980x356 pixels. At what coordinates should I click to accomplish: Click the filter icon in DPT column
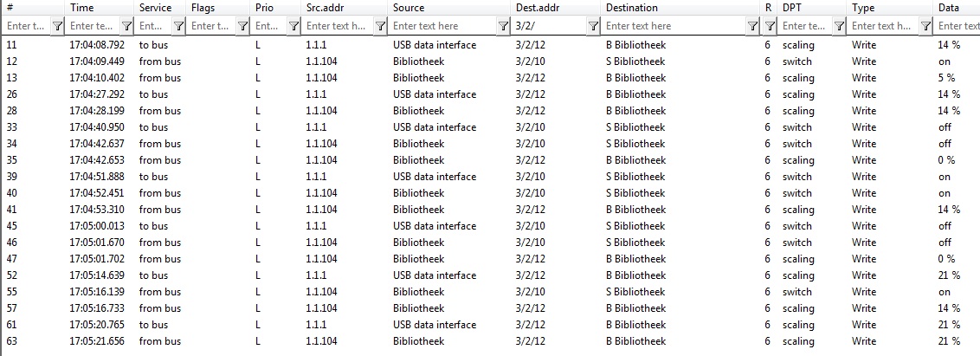(x=840, y=26)
